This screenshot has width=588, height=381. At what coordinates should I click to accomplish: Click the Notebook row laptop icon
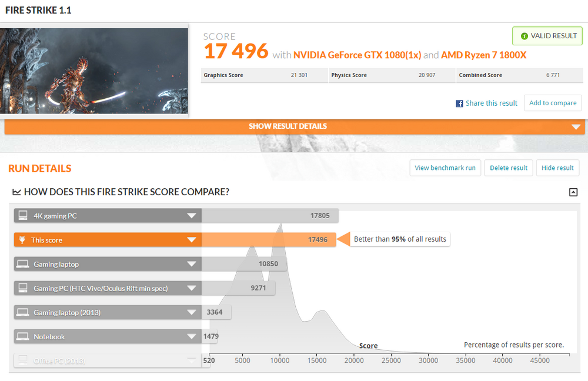23,336
